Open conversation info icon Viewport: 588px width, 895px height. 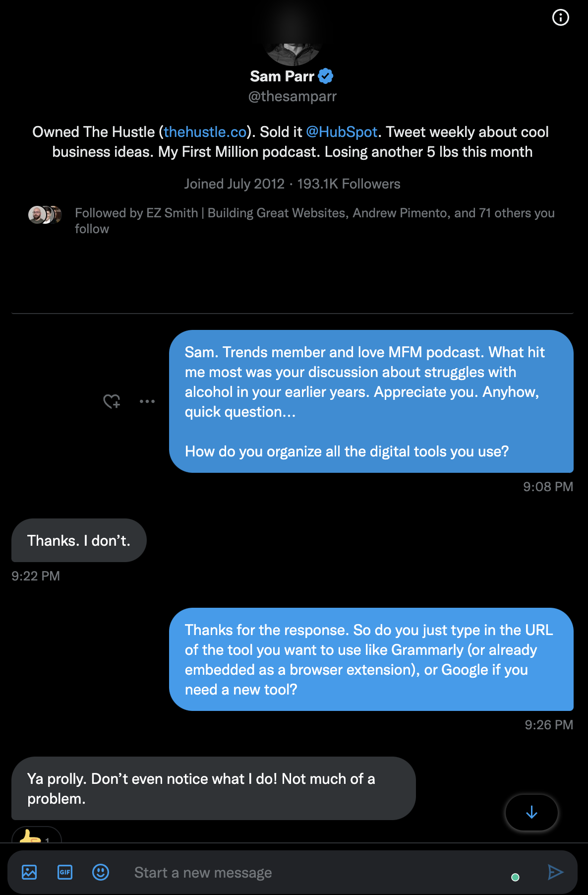pyautogui.click(x=560, y=18)
